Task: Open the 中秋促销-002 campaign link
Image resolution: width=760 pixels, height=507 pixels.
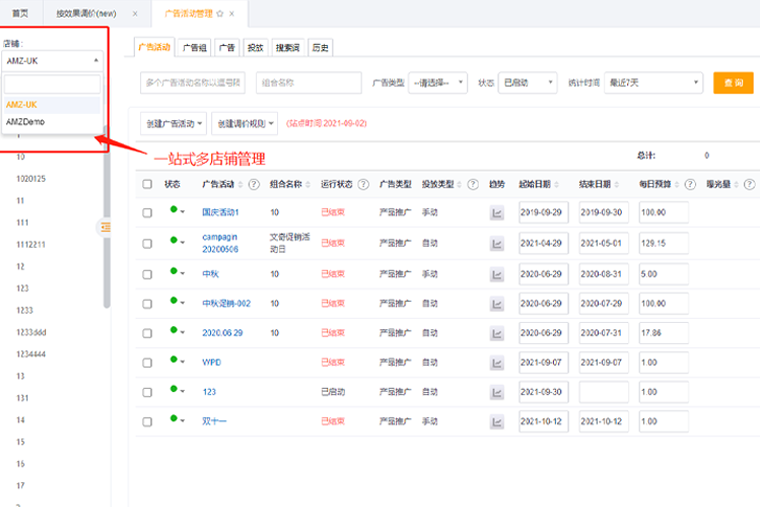Action: (x=226, y=303)
